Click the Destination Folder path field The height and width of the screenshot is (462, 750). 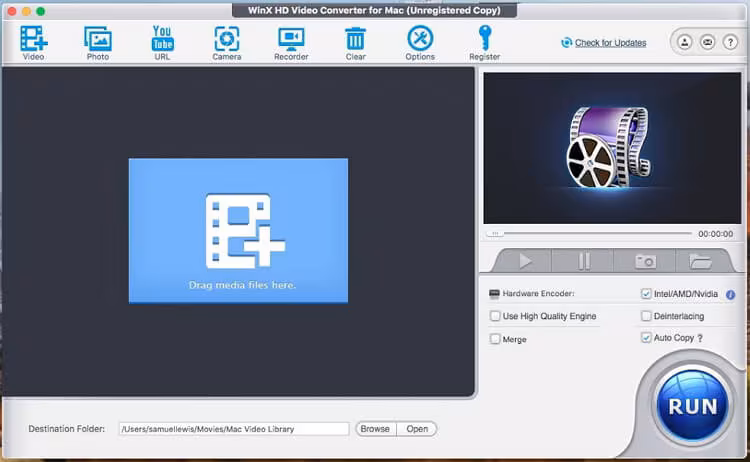[234, 429]
